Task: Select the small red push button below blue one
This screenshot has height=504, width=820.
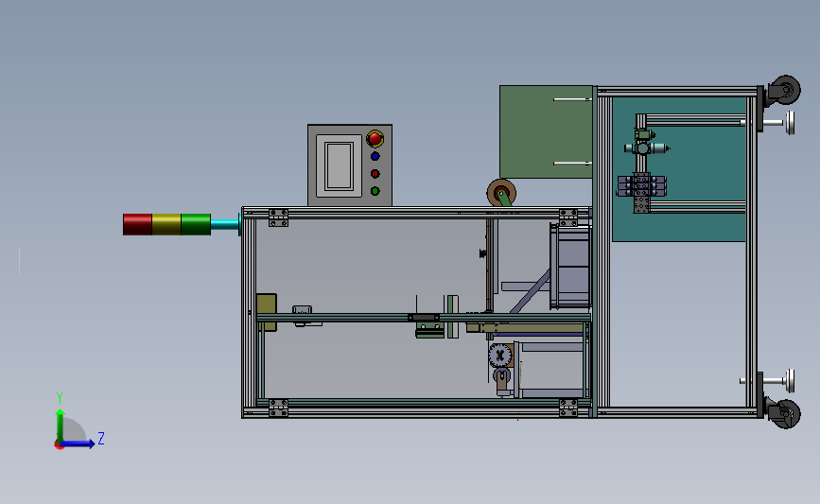Action: point(375,174)
